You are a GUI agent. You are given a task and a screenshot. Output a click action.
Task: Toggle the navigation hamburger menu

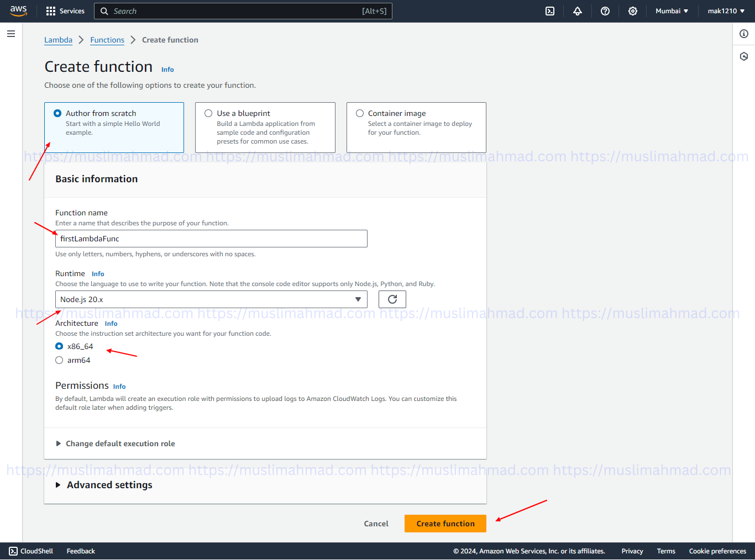[x=11, y=34]
